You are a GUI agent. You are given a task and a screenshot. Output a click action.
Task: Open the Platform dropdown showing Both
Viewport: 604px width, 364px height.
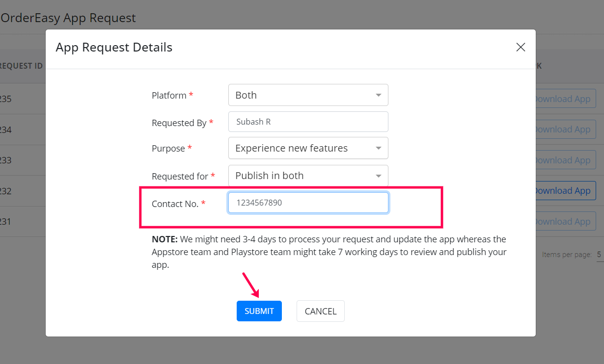click(x=308, y=95)
